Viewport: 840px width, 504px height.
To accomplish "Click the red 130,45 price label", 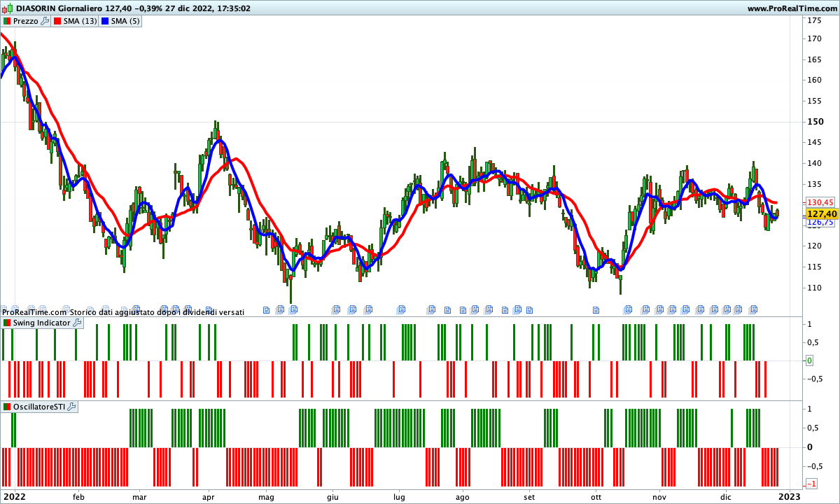I will [820, 202].
